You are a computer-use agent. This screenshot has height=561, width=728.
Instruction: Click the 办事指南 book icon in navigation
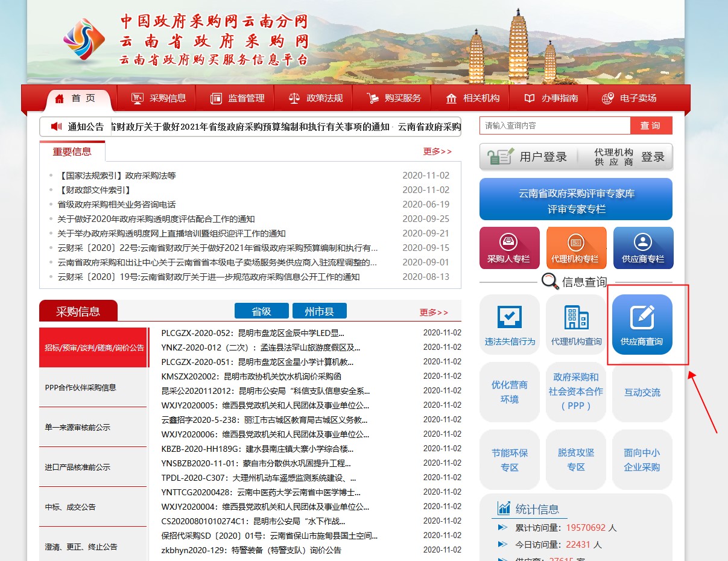pos(530,98)
